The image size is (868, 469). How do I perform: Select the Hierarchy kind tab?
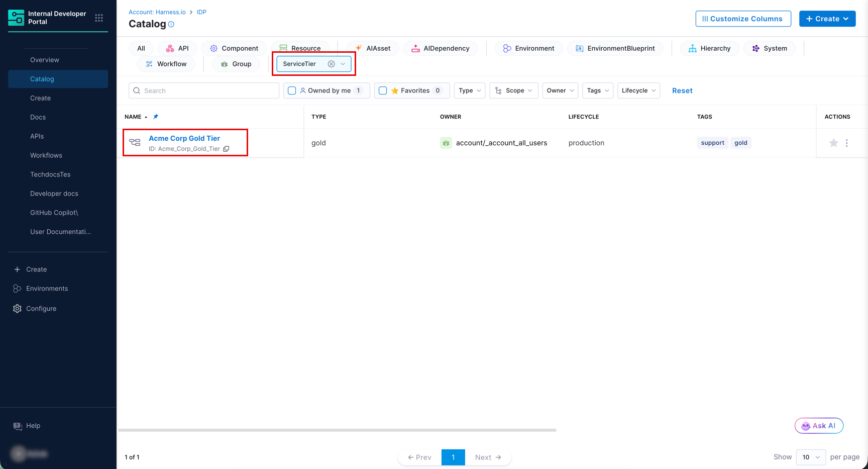click(x=709, y=48)
